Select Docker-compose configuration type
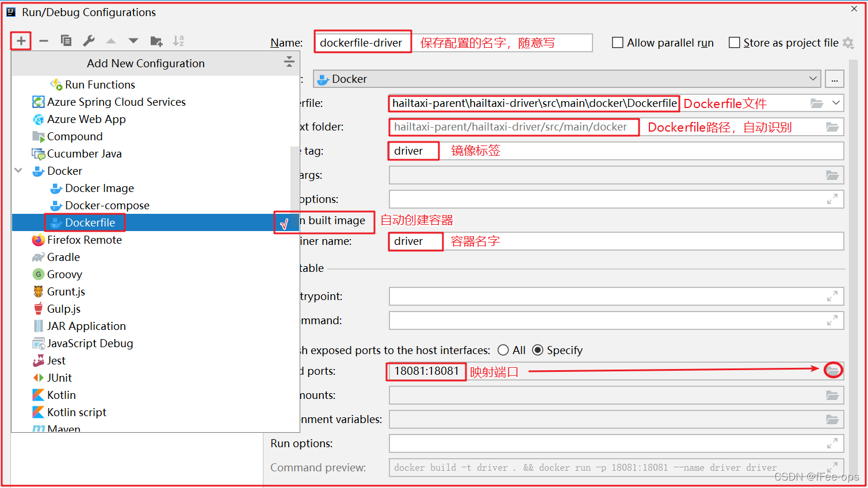This screenshot has width=868, height=488. (x=107, y=205)
